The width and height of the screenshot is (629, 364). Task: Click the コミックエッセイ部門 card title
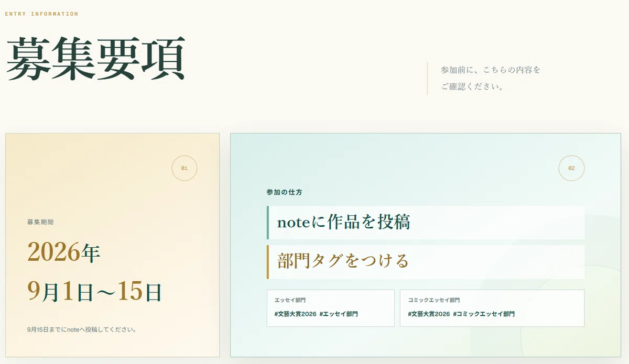433,301
